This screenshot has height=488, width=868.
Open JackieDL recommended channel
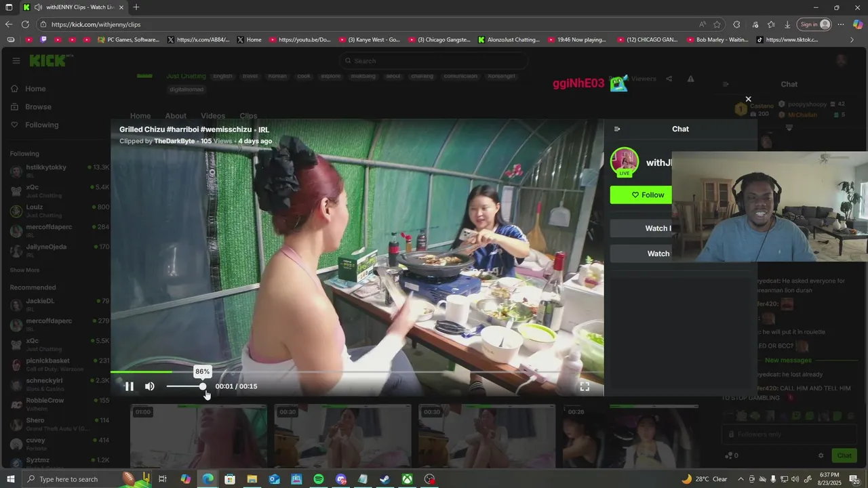pyautogui.click(x=60, y=304)
